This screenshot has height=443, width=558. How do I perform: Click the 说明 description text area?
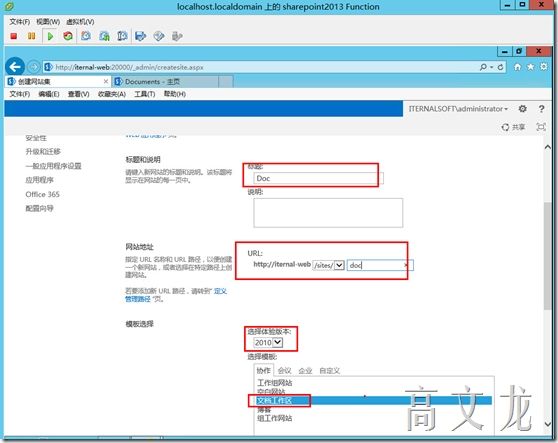pyautogui.click(x=328, y=213)
